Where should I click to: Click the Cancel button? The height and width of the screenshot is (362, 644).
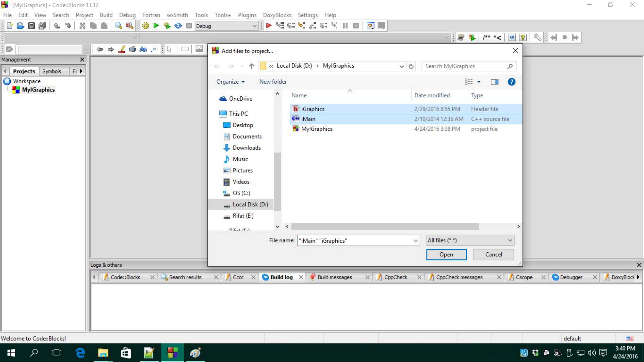point(493,255)
